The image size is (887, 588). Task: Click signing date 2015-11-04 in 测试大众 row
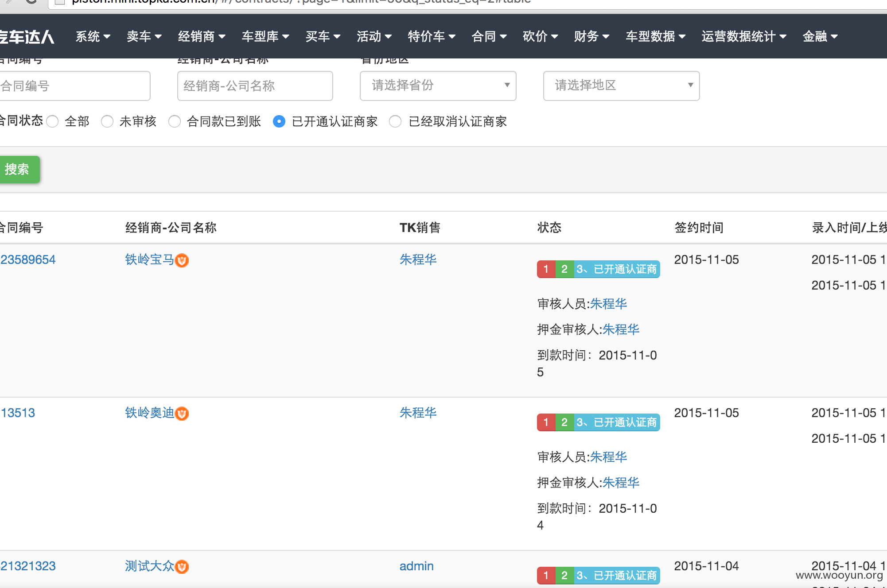pyautogui.click(x=706, y=566)
